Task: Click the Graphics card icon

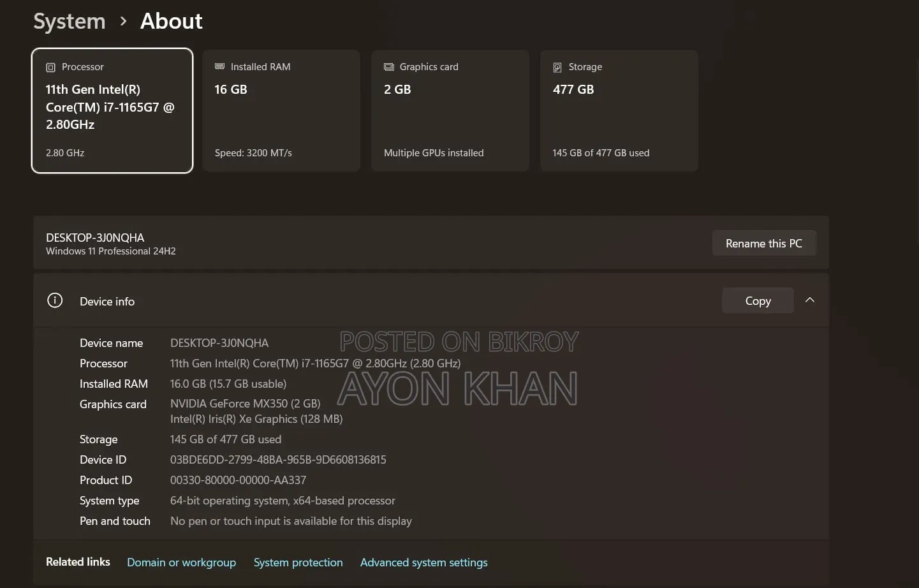Action: coord(389,67)
